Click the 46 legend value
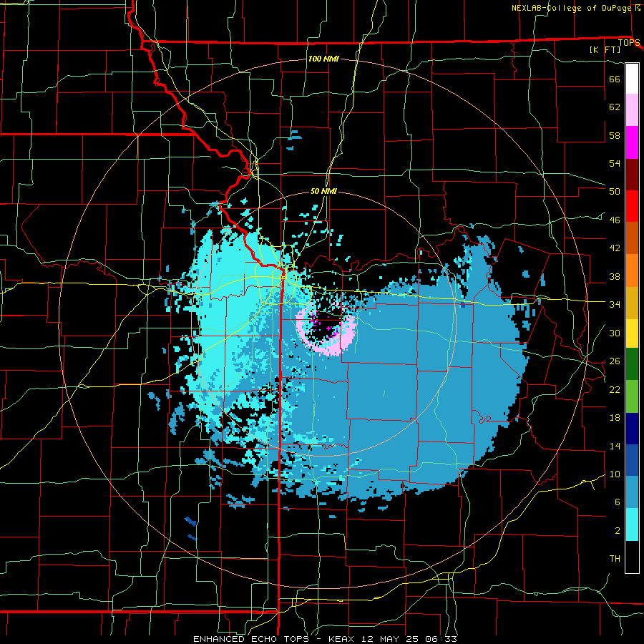The width and height of the screenshot is (644, 644). 615,220
